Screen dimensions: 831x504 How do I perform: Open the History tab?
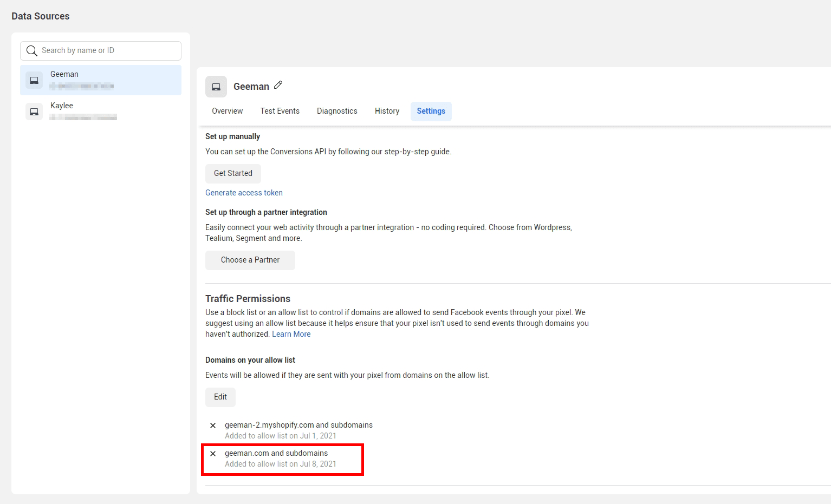pyautogui.click(x=387, y=111)
